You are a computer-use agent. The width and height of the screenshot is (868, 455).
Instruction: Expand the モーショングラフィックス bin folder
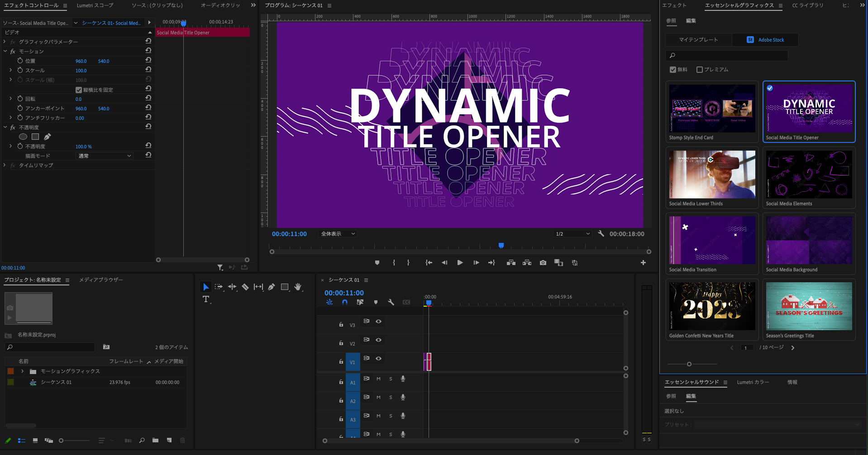(x=22, y=371)
